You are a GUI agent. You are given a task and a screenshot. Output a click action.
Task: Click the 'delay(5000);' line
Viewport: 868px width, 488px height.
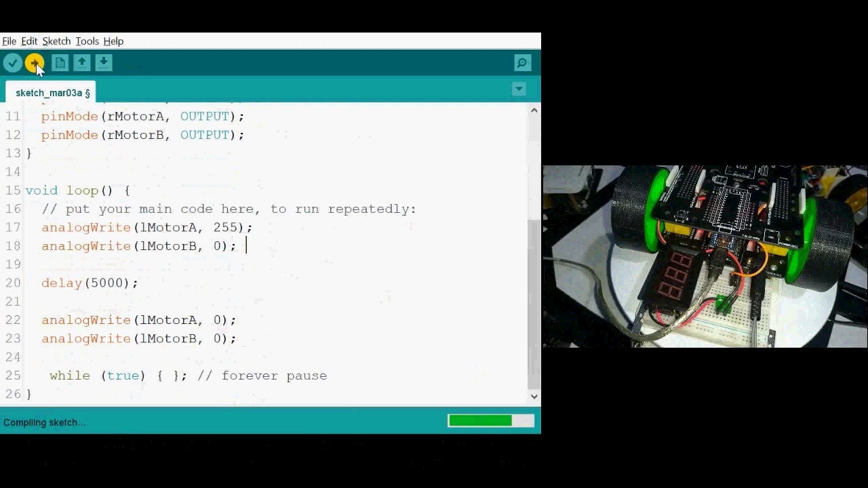click(x=90, y=283)
